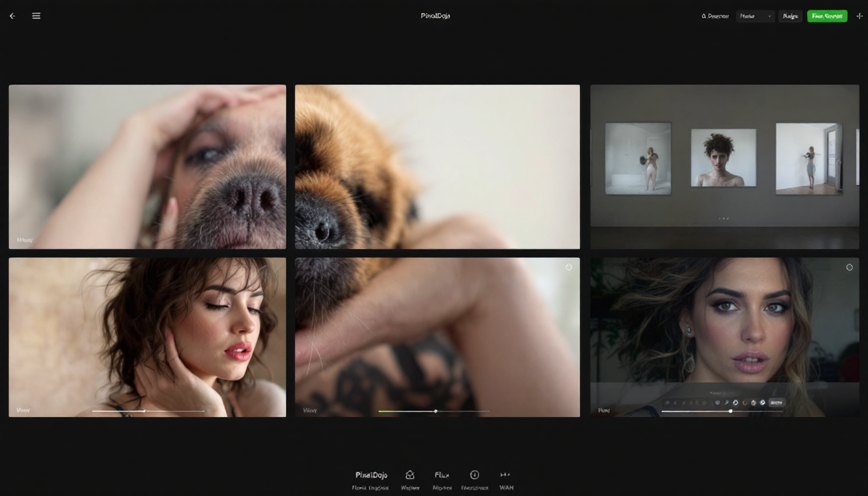Select the PixelDojo tab in bottom bar
The width and height of the screenshot is (868, 496).
[x=371, y=475]
